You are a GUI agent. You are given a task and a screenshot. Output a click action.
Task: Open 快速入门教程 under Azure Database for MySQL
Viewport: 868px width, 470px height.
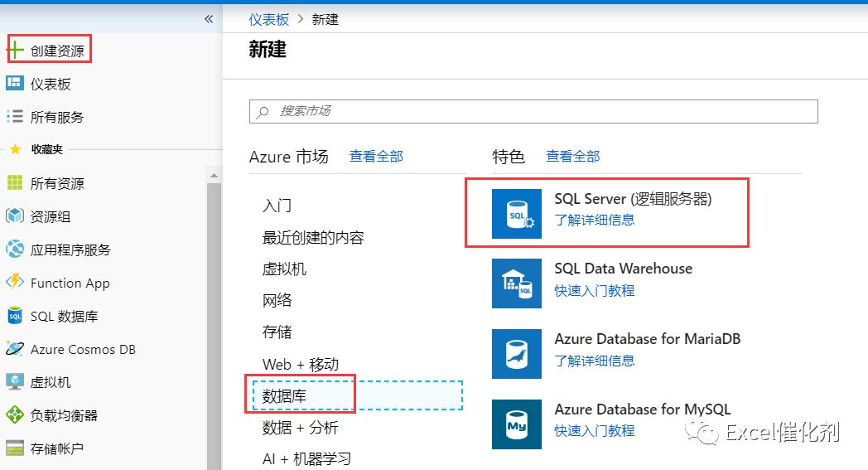click(x=595, y=431)
